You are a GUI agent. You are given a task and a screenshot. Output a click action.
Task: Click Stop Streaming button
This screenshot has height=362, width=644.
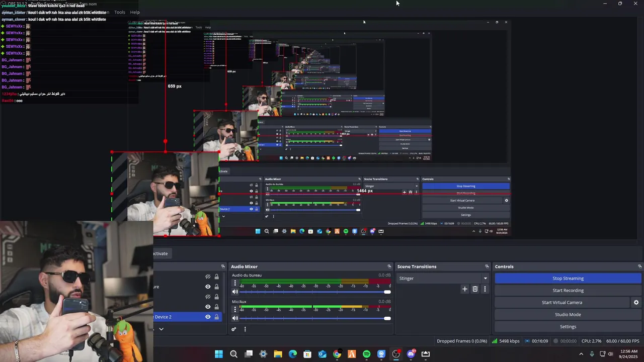tap(568, 279)
